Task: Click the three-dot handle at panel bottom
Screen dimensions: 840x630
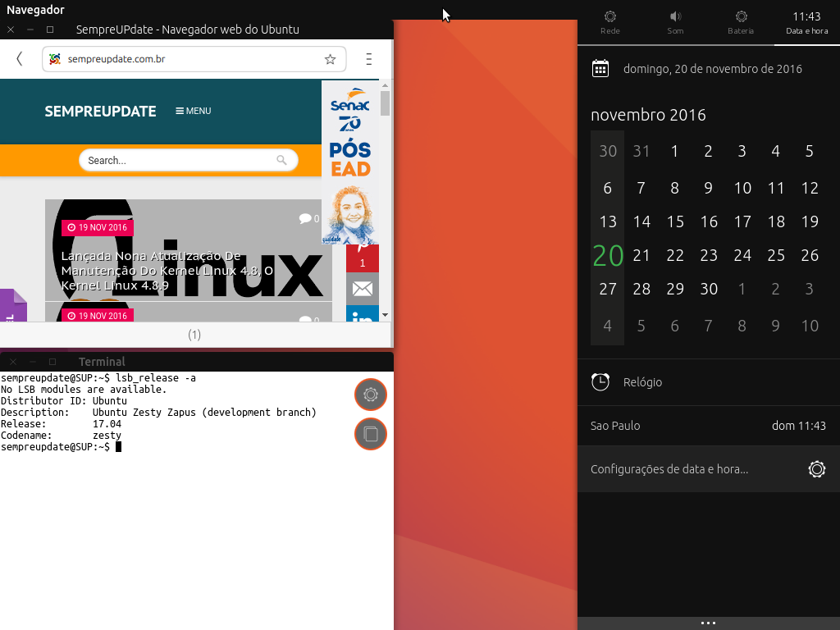Action: coord(708,623)
